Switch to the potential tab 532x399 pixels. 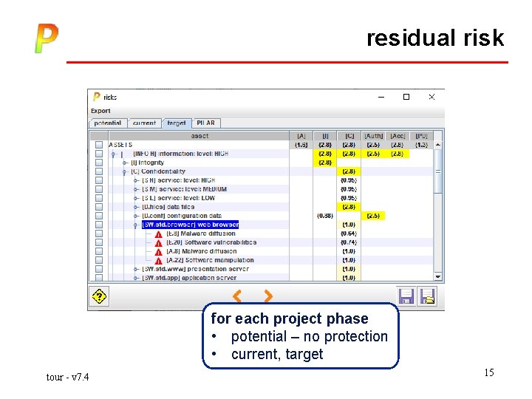pyautogui.click(x=108, y=123)
